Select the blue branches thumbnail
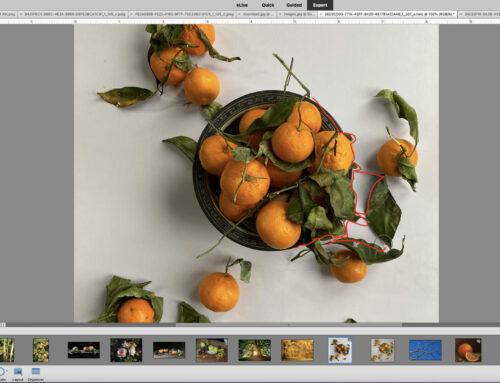The image size is (500, 383). tap(425, 350)
